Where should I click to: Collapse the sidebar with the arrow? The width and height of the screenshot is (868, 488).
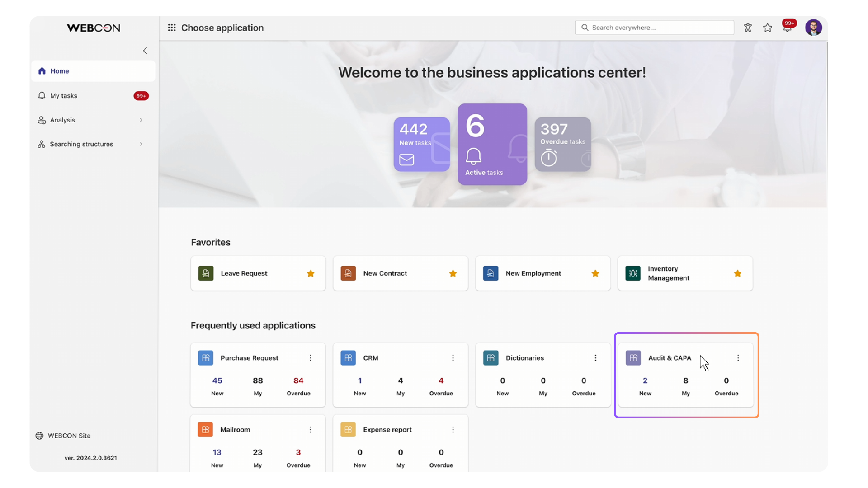(145, 51)
